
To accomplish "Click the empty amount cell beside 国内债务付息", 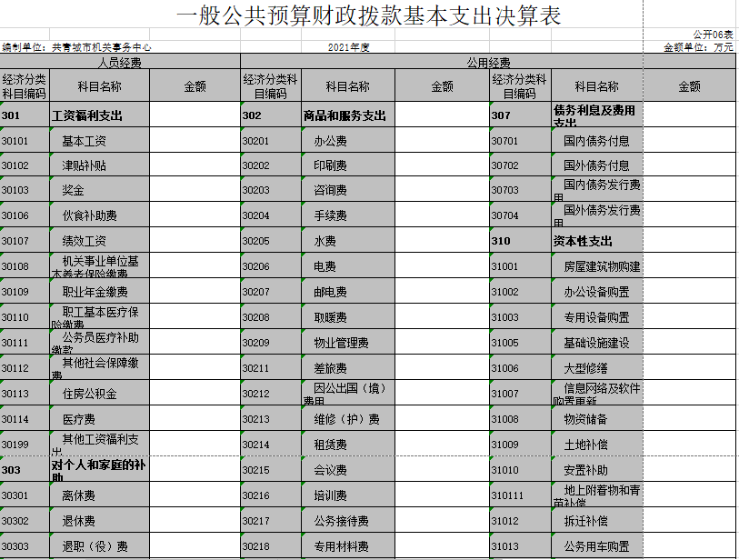I will (689, 141).
